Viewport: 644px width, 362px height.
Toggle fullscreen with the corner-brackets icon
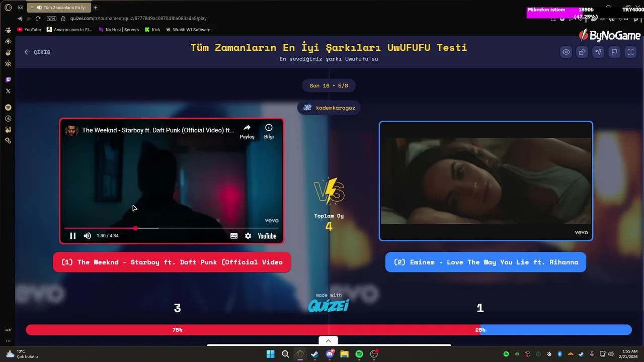tap(630, 52)
